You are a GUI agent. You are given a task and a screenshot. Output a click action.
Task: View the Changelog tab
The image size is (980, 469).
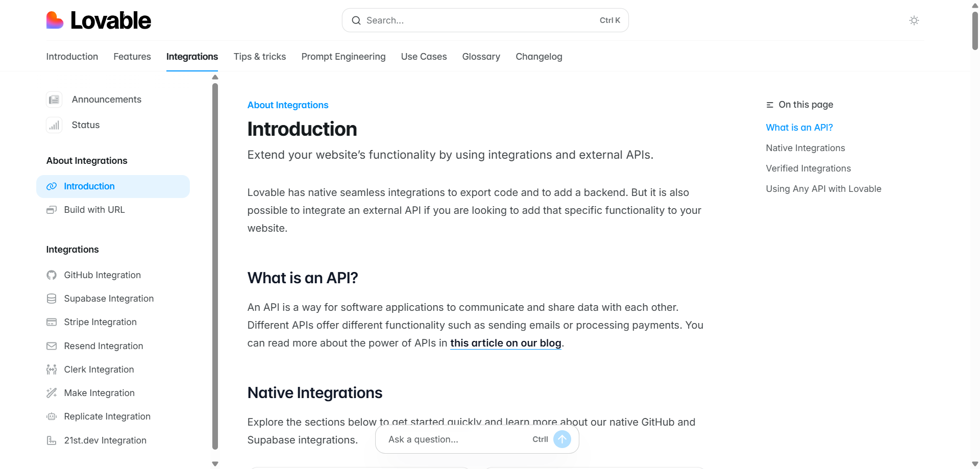[539, 57]
